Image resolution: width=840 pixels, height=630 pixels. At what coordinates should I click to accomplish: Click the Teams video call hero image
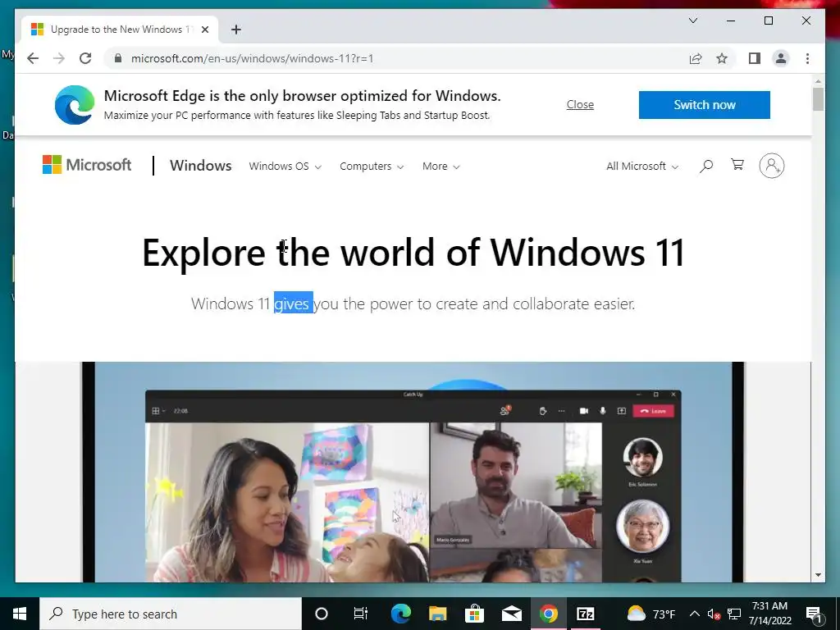(x=413, y=472)
